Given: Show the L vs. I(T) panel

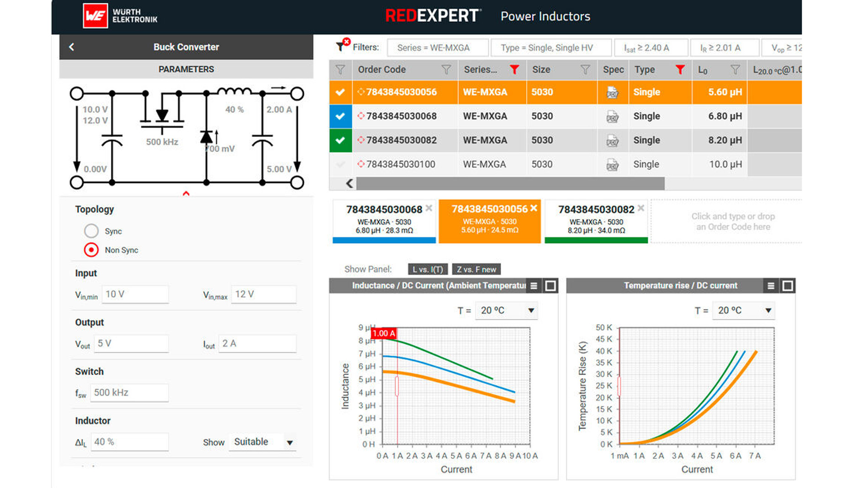Looking at the screenshot, I should [427, 270].
